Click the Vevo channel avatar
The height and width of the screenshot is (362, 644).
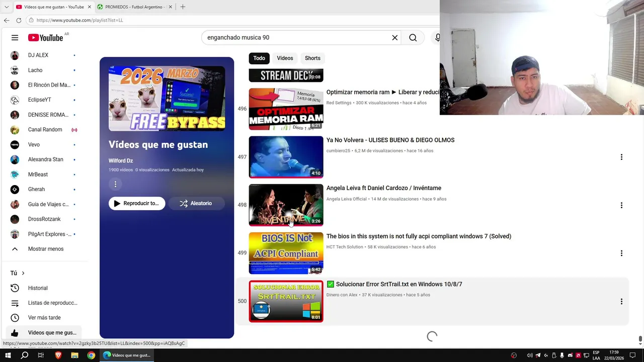[x=15, y=145]
